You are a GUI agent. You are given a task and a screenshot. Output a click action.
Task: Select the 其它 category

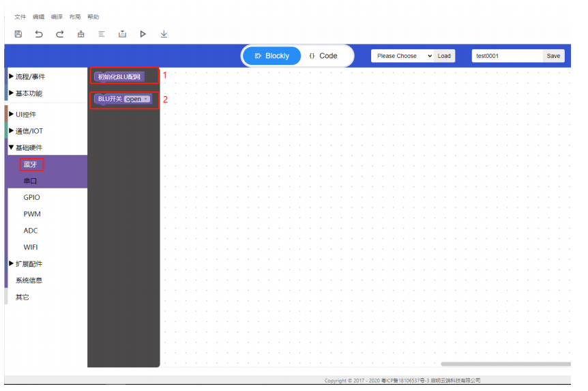(47, 298)
